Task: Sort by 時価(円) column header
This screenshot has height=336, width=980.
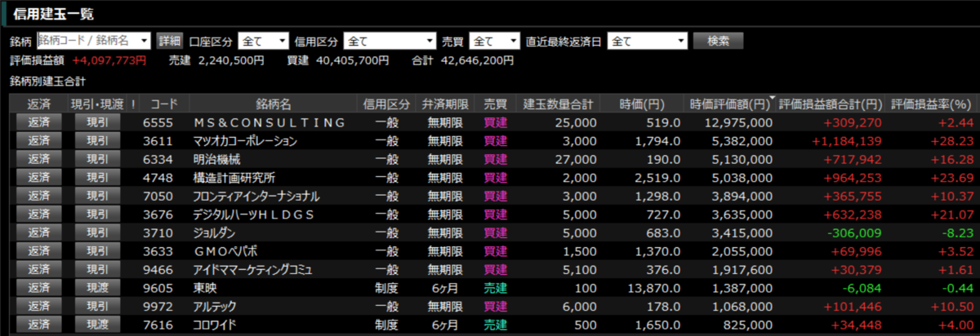Action: click(641, 104)
